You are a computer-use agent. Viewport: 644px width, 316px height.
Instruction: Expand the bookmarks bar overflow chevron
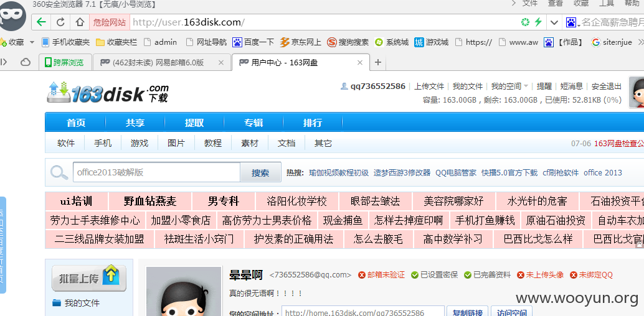(640, 42)
